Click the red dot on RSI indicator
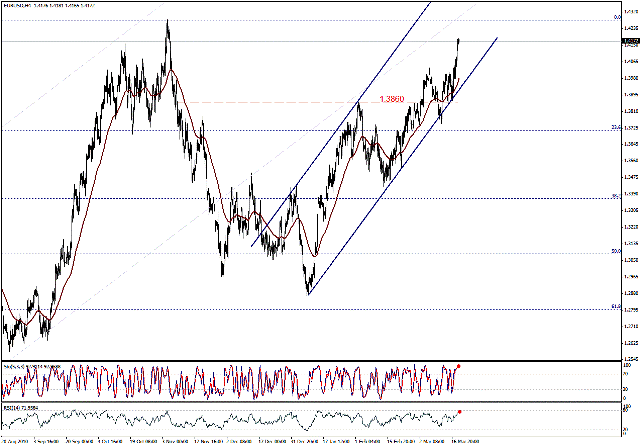This screenshot has height=445, width=640. click(x=459, y=411)
